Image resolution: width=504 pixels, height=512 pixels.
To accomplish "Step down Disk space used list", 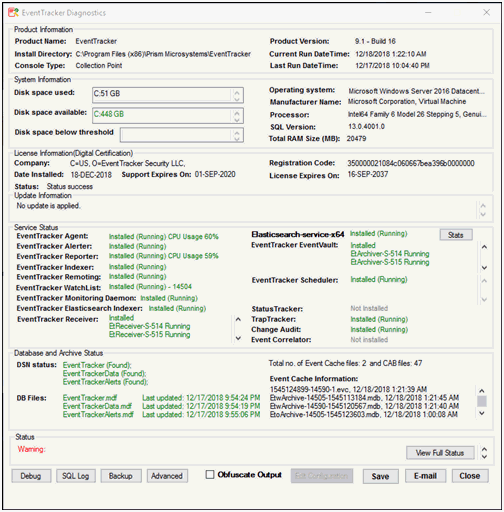I will coord(237,99).
